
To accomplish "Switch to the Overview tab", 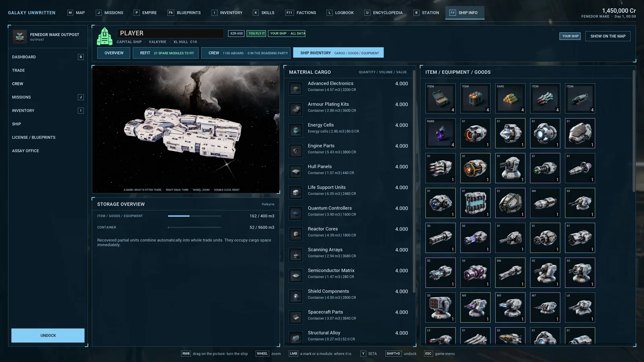I will (114, 53).
